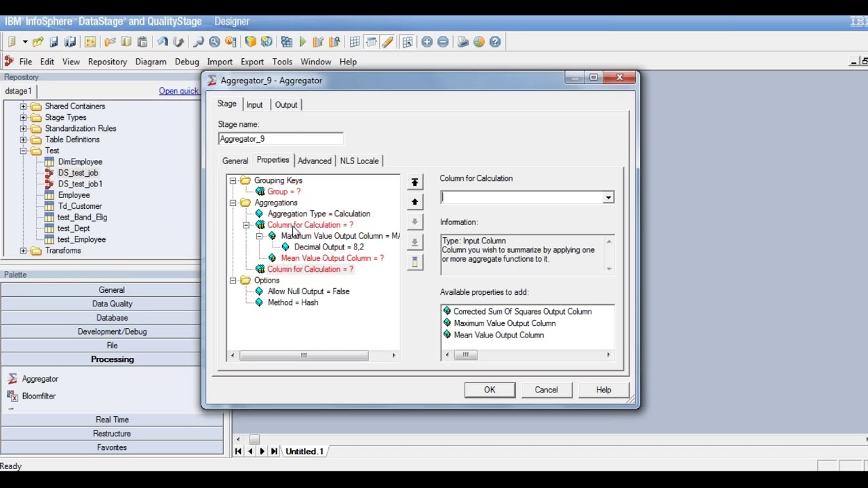
Task: Click the Compile job toolbar icon
Action: [x=287, y=42]
